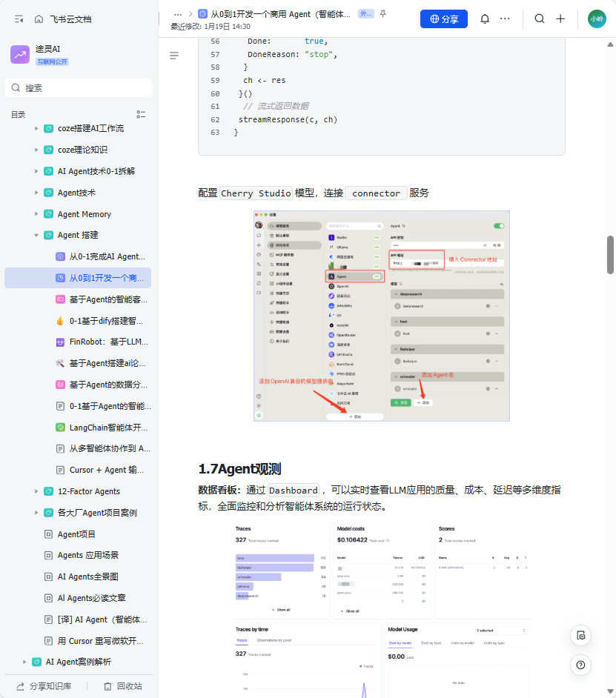Click the search magnifier in top bar
Viewport: 616px width, 698px height.
tap(540, 19)
